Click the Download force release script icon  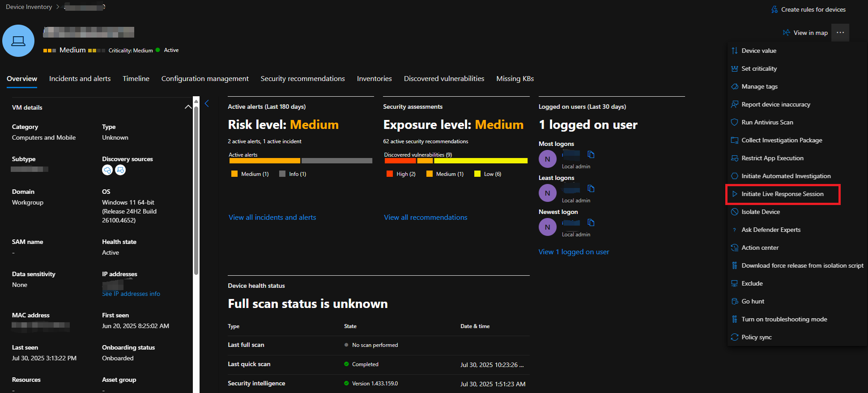pyautogui.click(x=734, y=265)
